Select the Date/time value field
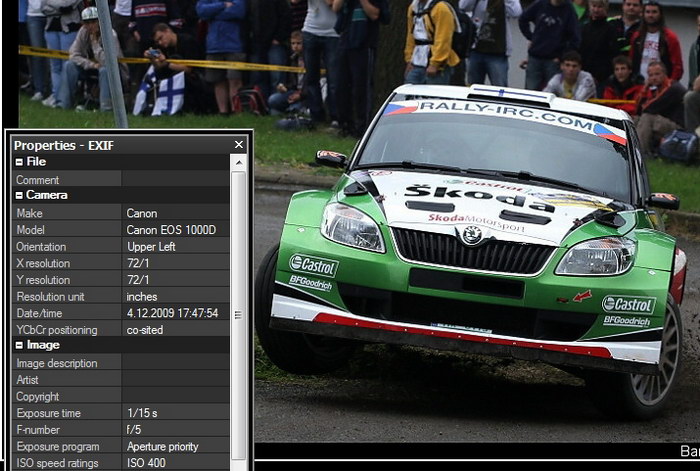The image size is (700, 471). [x=172, y=313]
